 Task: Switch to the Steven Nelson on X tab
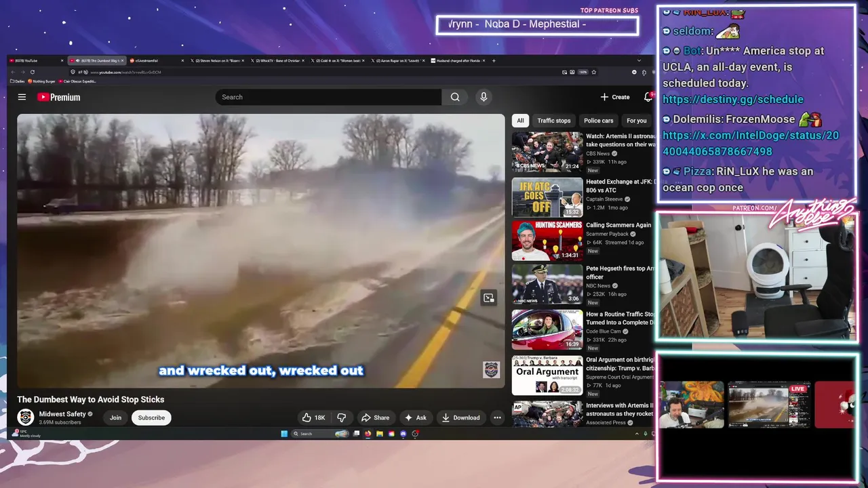[216, 60]
